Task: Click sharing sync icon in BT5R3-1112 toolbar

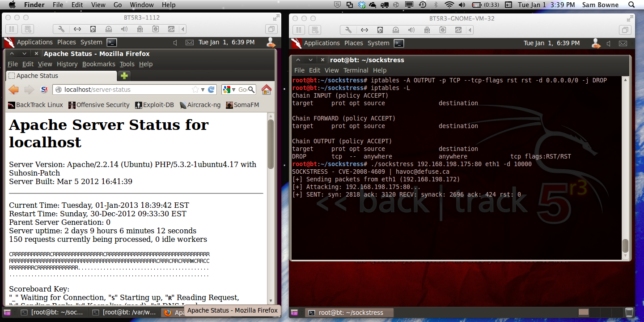Action: [x=171, y=29]
